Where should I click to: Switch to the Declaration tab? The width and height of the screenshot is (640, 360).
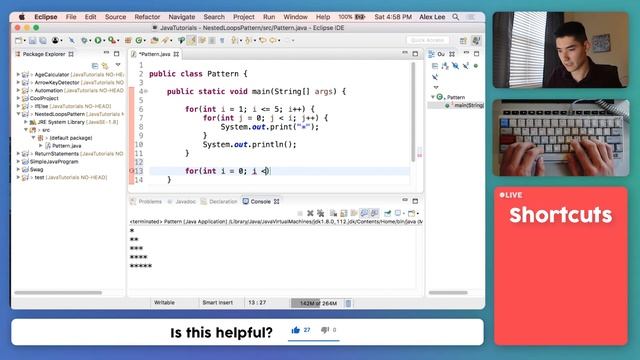pos(219,202)
